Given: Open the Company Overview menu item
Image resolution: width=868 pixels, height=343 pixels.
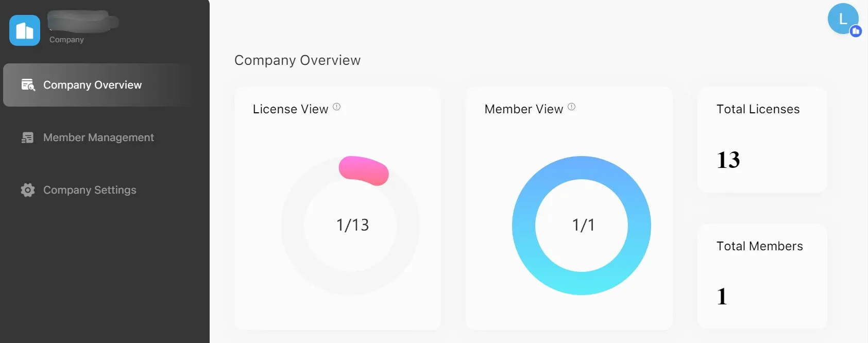Looking at the screenshot, I should [x=92, y=85].
